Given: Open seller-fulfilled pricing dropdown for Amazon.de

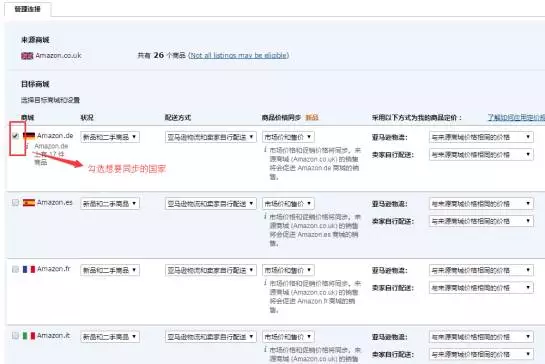Looking at the screenshot, I should (481, 155).
